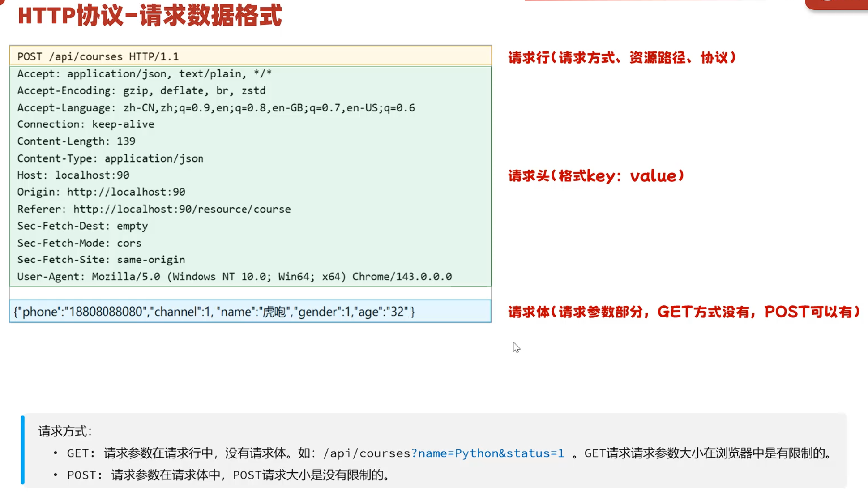Click the Origin: http://localhost:90 line
868x492 pixels.
(101, 192)
